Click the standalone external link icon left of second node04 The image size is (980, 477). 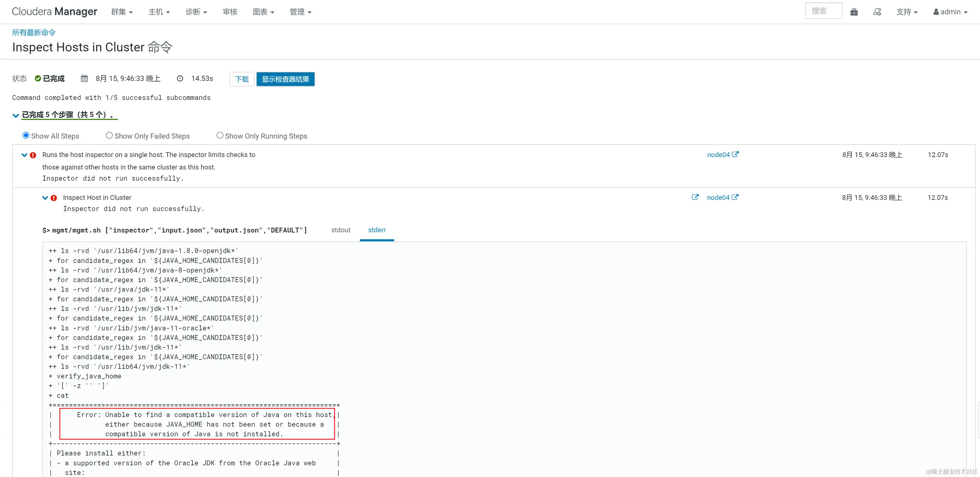point(695,197)
